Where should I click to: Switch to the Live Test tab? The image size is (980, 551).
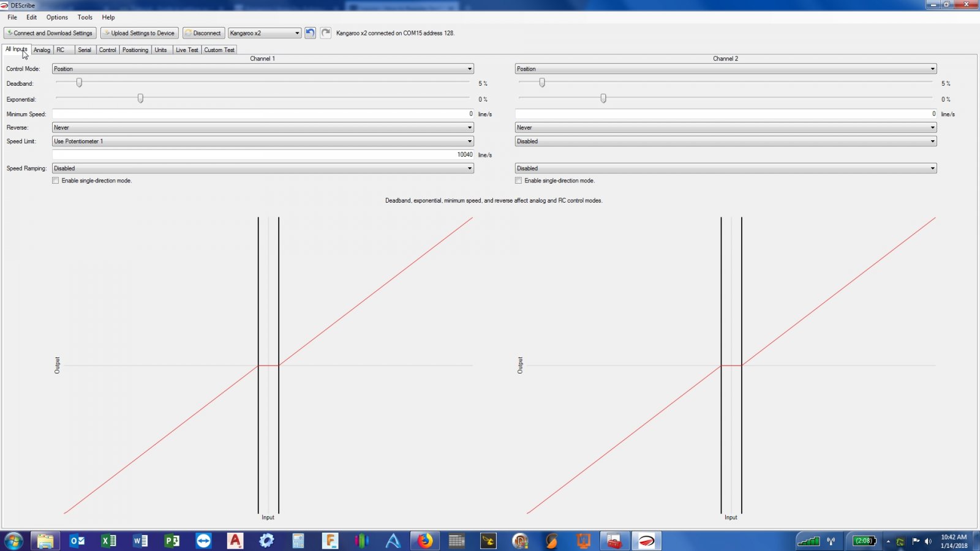tap(187, 50)
